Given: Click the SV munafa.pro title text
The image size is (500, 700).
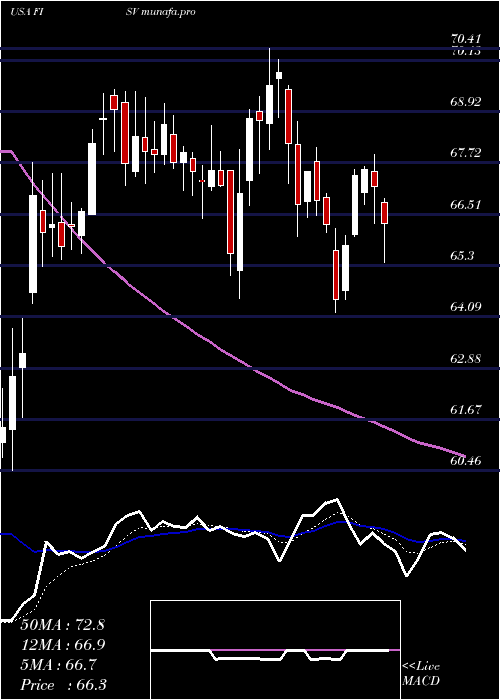Looking at the screenshot, I should 163,12.
